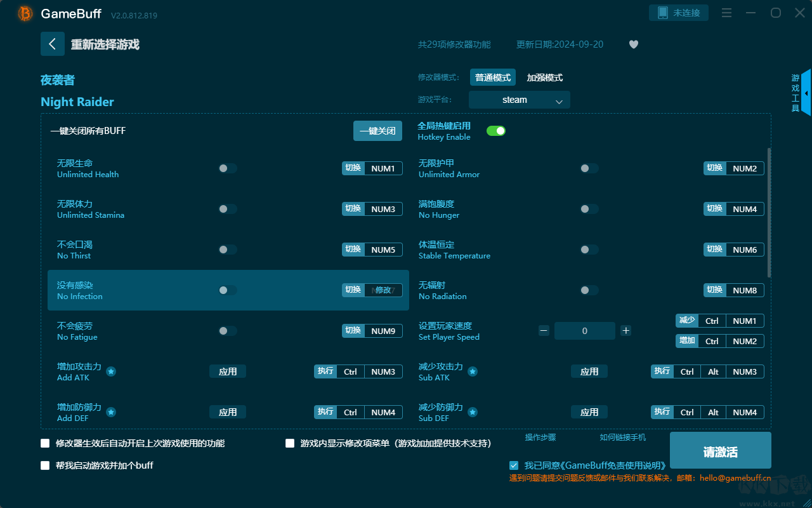Click 执行 hotkey NUM4 for 增加防御力

pyautogui.click(x=383, y=412)
